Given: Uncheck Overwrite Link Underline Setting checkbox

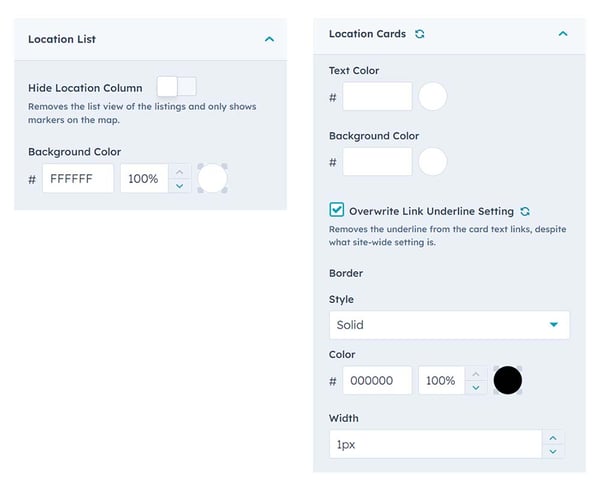Looking at the screenshot, I should pos(337,211).
